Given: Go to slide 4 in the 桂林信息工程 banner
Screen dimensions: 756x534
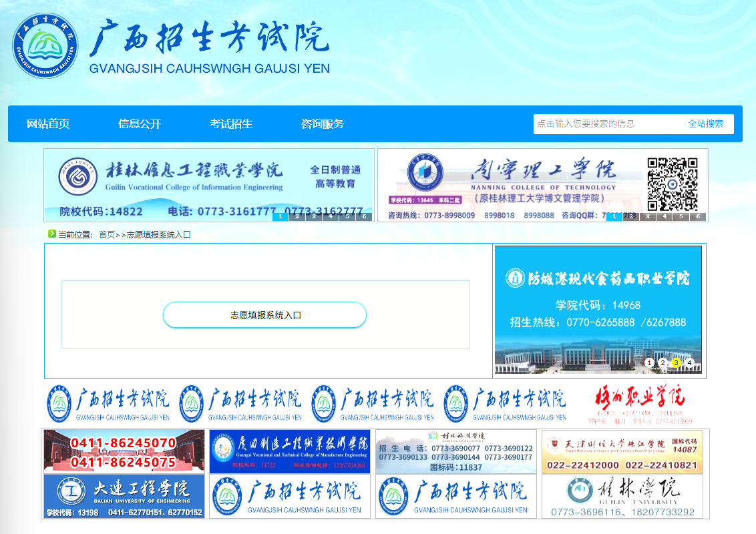Looking at the screenshot, I should click(331, 216).
